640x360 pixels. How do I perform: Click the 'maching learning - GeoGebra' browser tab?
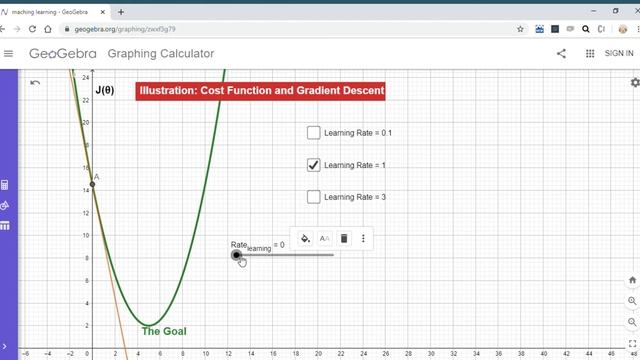[x=50, y=12]
